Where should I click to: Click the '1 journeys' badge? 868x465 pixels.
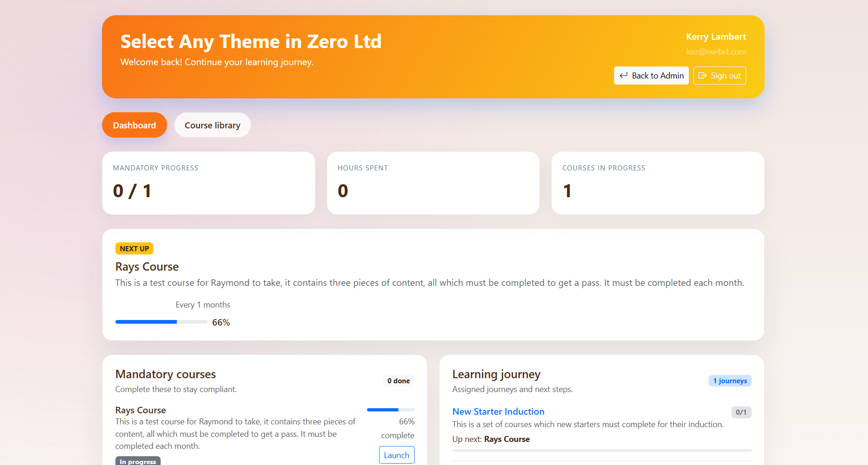pos(729,381)
